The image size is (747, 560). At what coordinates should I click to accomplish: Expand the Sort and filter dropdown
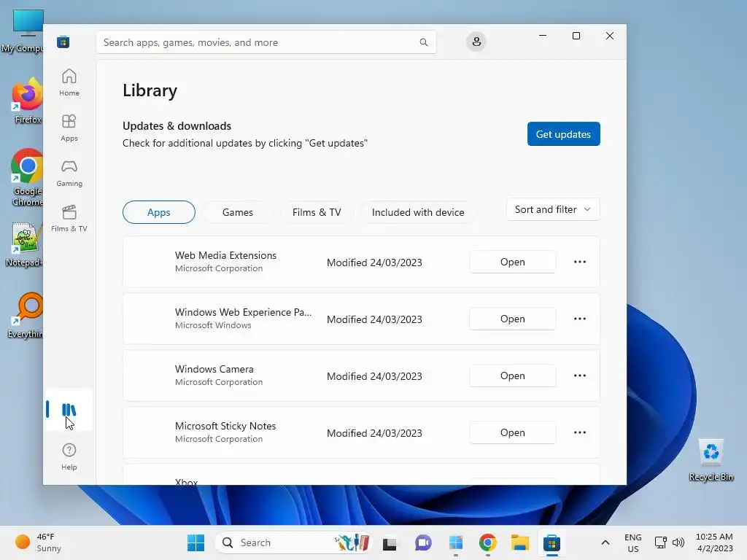(x=553, y=209)
